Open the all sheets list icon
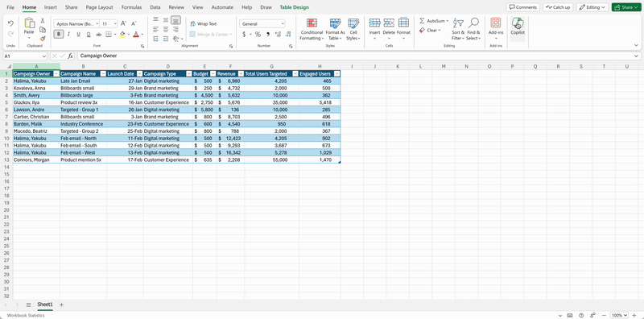 (x=28, y=304)
